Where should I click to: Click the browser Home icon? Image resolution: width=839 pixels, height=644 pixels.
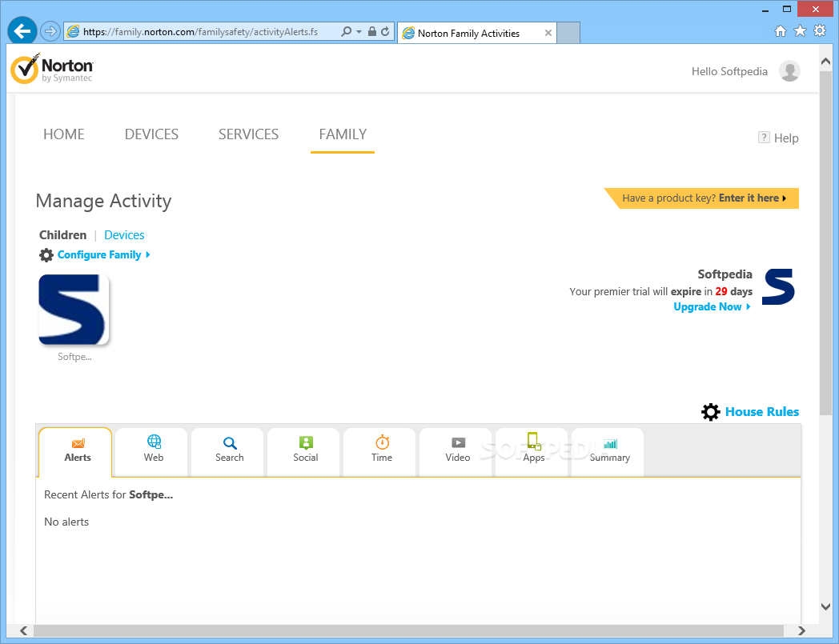(x=781, y=31)
